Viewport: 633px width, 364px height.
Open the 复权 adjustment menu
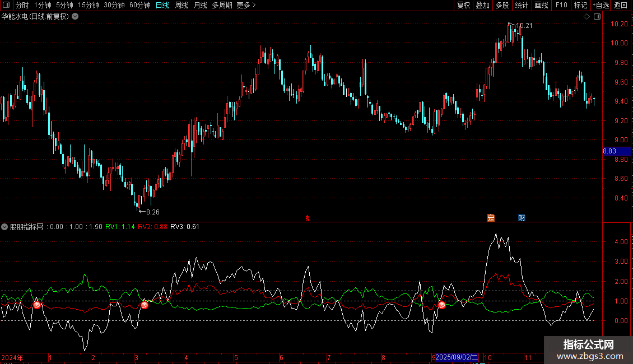pos(463,5)
